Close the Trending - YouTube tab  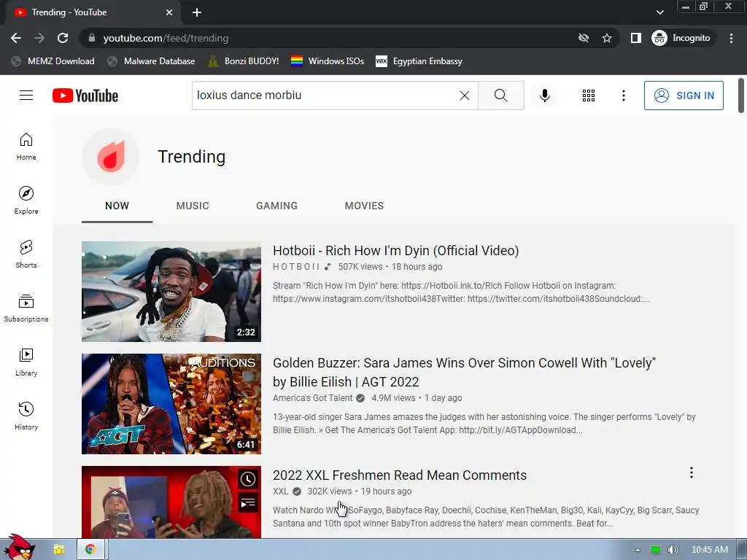pos(169,12)
